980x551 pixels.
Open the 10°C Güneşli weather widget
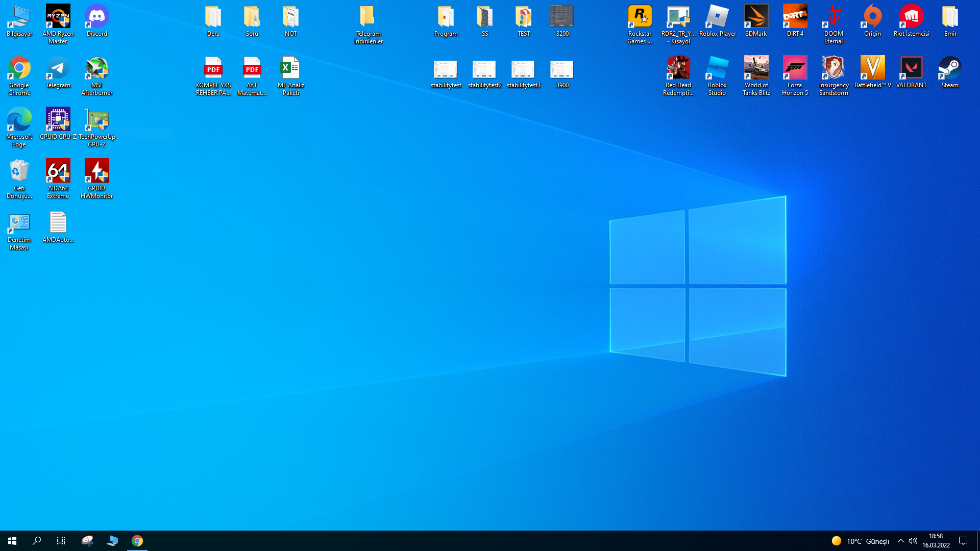(861, 541)
